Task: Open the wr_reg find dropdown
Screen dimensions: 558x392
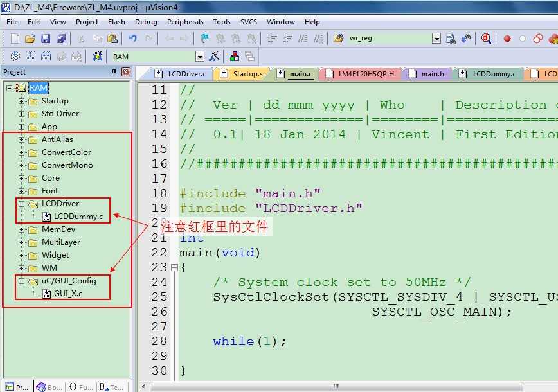Action: pos(437,39)
